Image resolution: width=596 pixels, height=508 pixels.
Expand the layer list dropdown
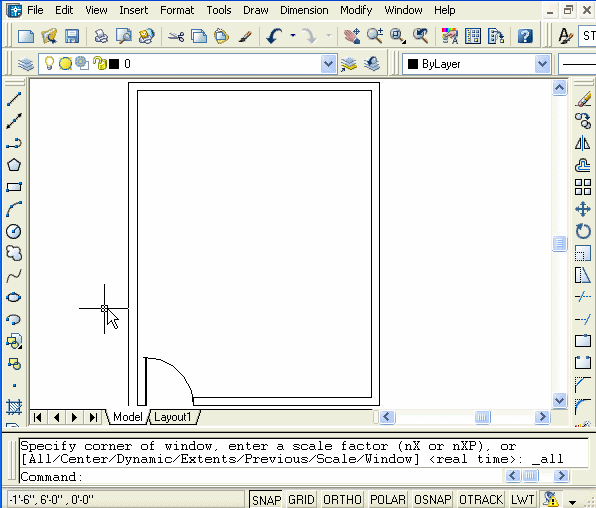[328, 64]
